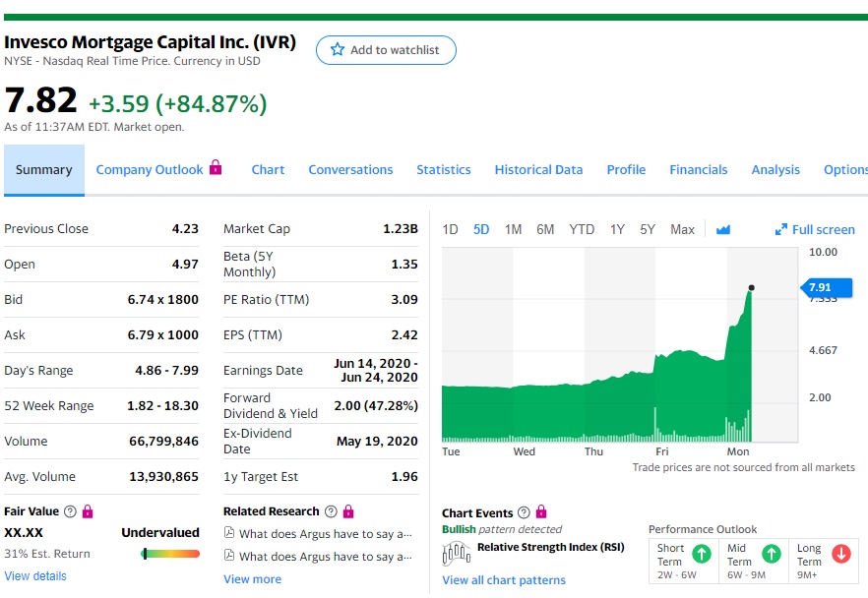
Task: Open the Historical Data tab
Action: tap(538, 170)
